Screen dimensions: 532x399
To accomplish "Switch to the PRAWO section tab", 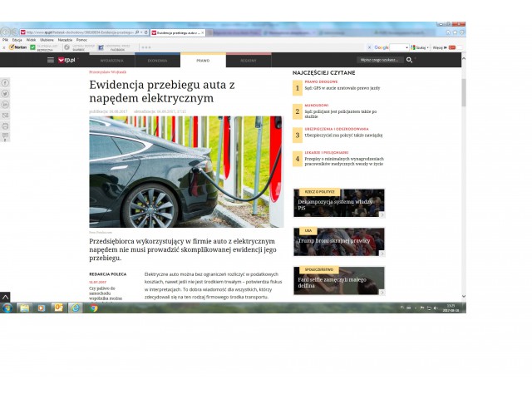I will pos(203,61).
